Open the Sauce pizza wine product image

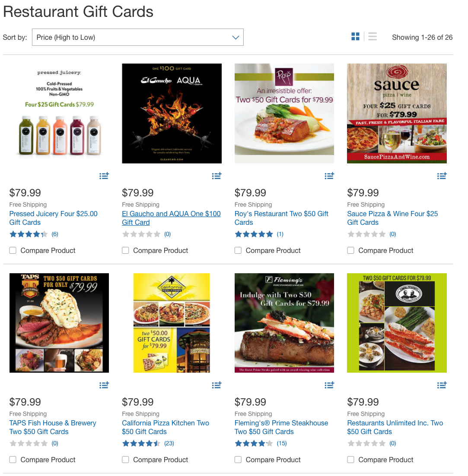(397, 114)
